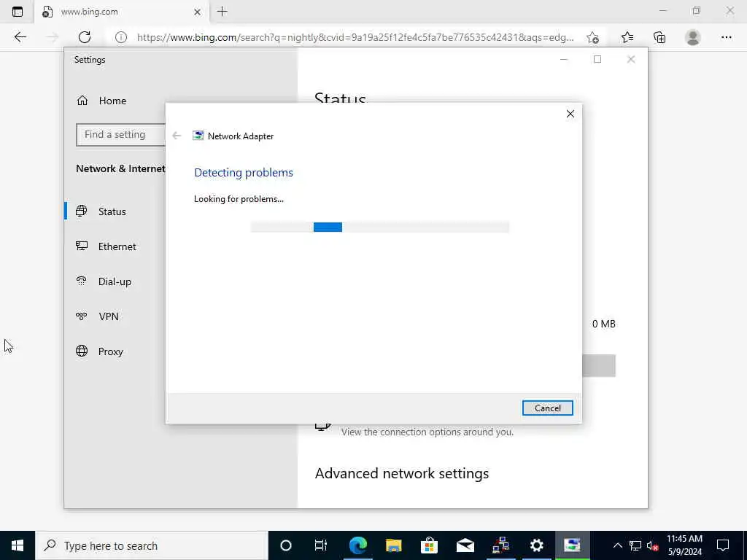Open volume control in system tray

click(652, 545)
